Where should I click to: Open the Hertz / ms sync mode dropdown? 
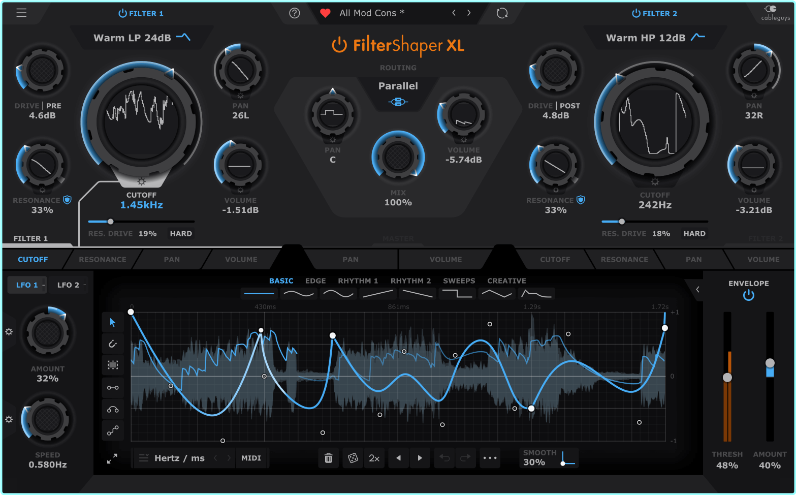(179, 458)
